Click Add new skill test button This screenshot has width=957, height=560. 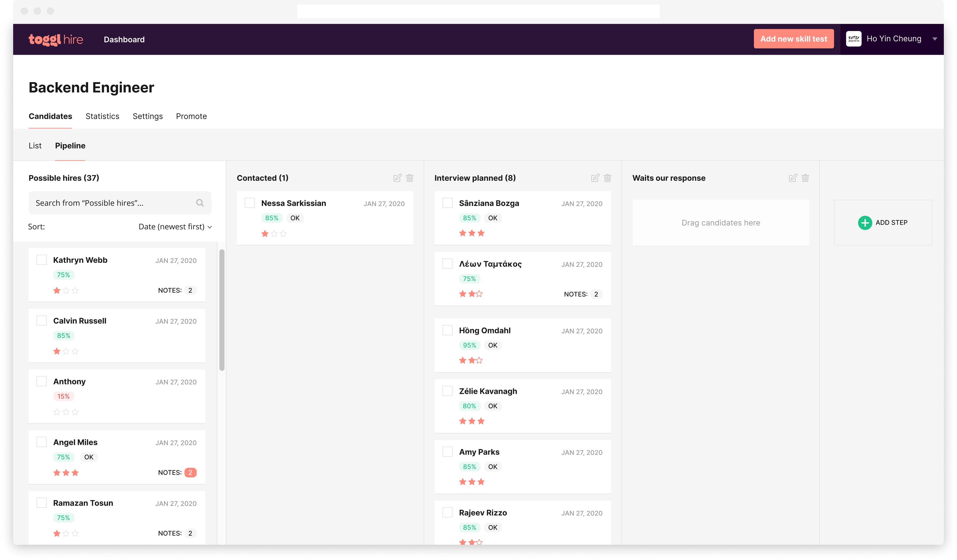(x=794, y=39)
